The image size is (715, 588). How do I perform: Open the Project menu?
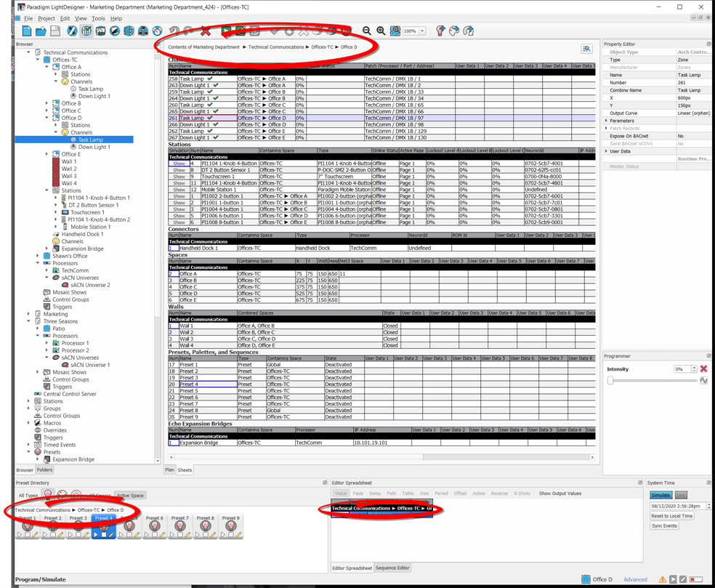[x=46, y=18]
